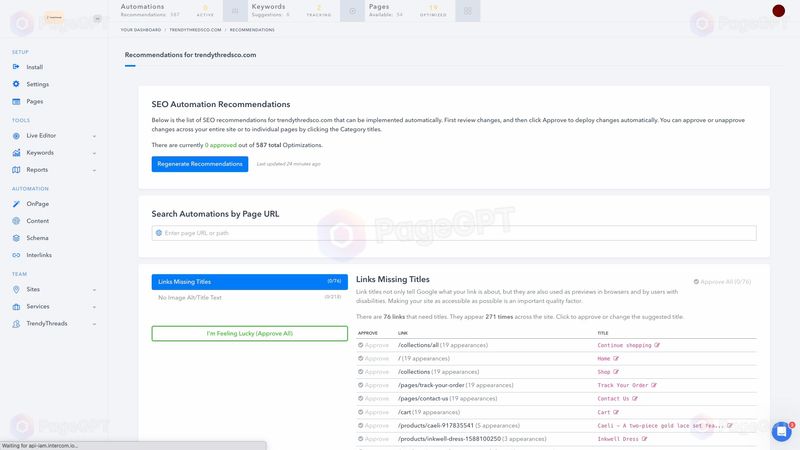Open the Schema layers icon
This screenshot has height=450, width=800.
click(16, 238)
